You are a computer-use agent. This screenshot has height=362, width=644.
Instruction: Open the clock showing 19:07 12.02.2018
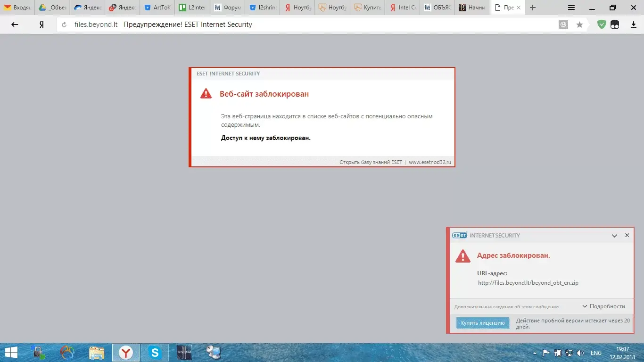[623, 353]
